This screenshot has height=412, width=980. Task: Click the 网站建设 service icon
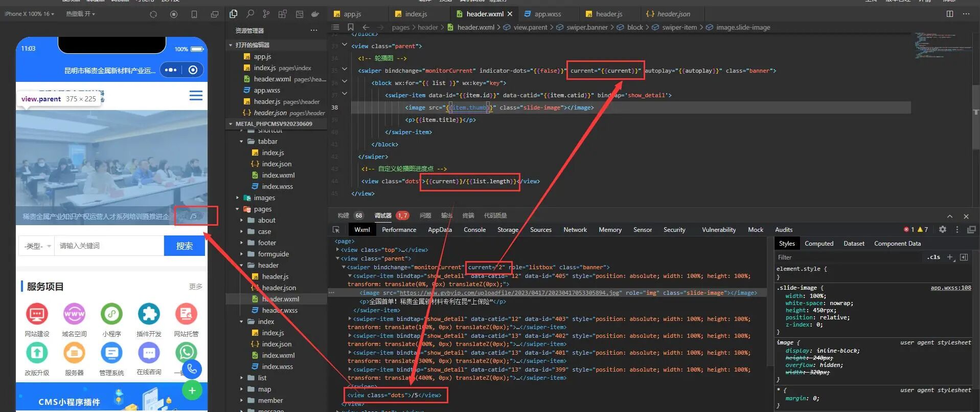pyautogui.click(x=37, y=314)
